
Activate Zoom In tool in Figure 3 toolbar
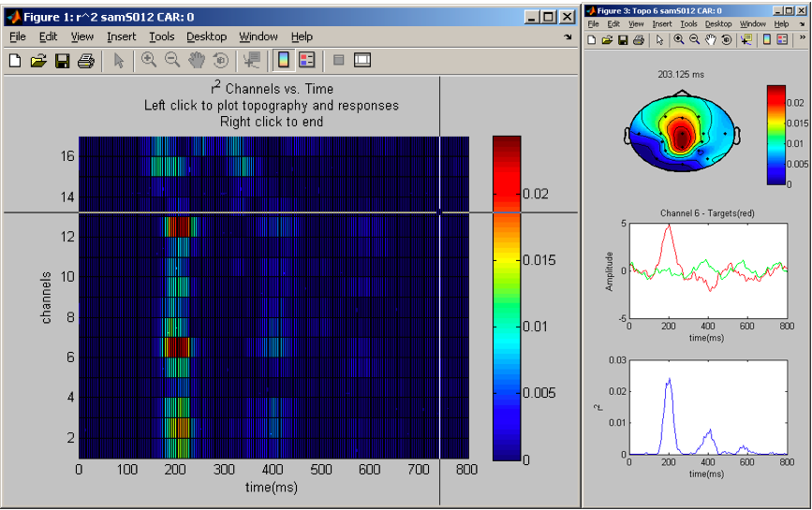click(679, 40)
